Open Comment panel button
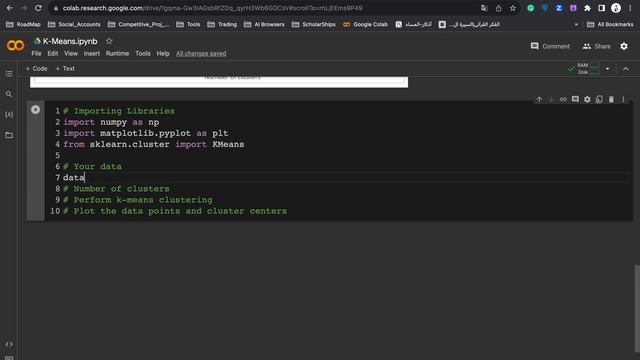 point(550,46)
